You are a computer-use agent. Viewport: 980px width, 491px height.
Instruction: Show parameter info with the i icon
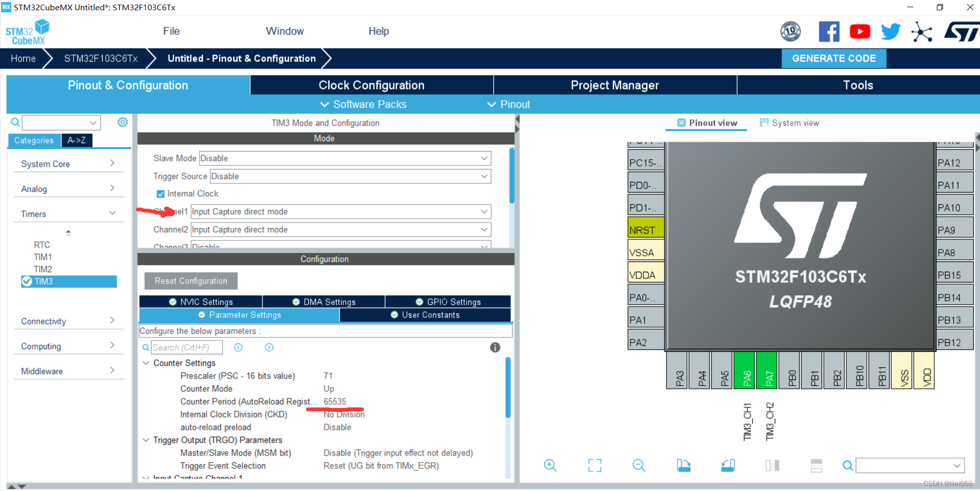coord(495,348)
